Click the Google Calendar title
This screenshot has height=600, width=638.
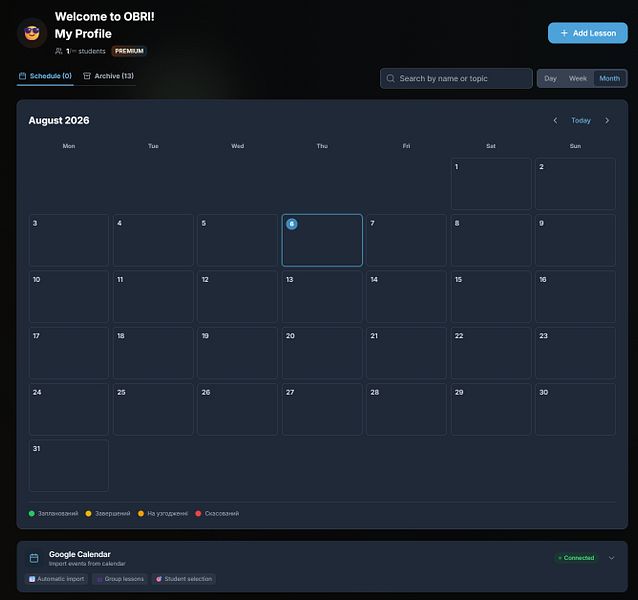[80, 554]
